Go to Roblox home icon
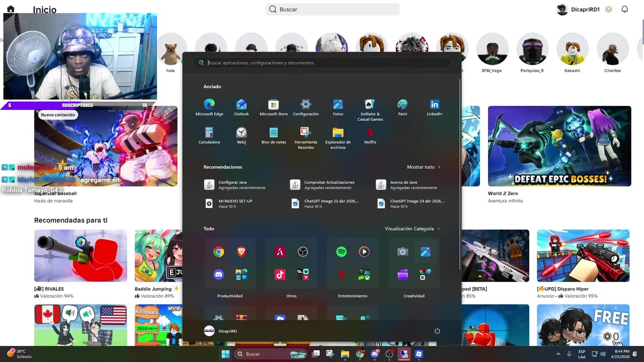Viewport: 644px width, 362px height. coord(11,9)
